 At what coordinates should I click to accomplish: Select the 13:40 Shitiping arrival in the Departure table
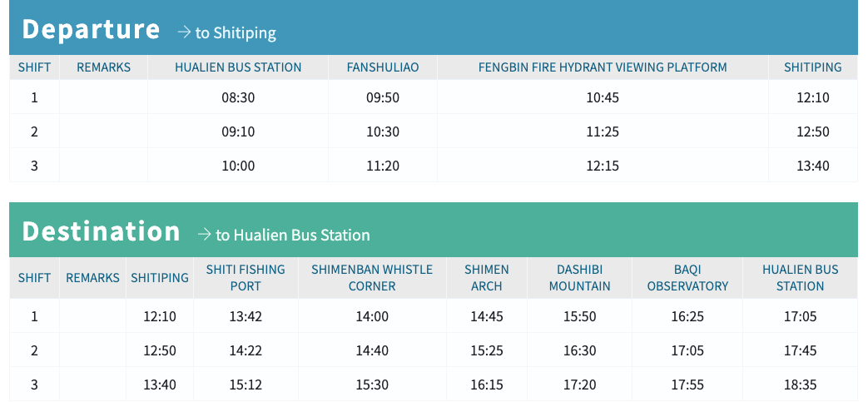point(813,166)
